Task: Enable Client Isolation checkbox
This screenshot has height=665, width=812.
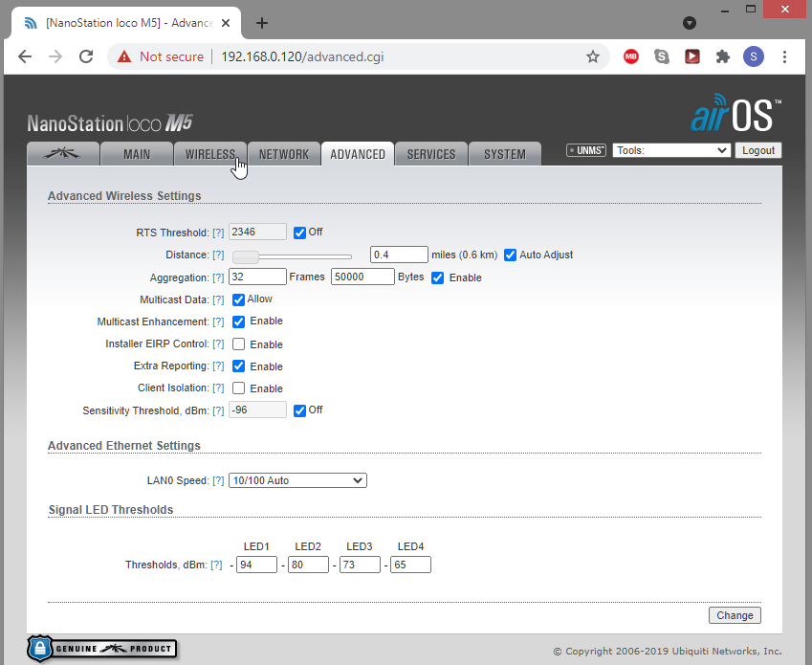Action: point(238,388)
